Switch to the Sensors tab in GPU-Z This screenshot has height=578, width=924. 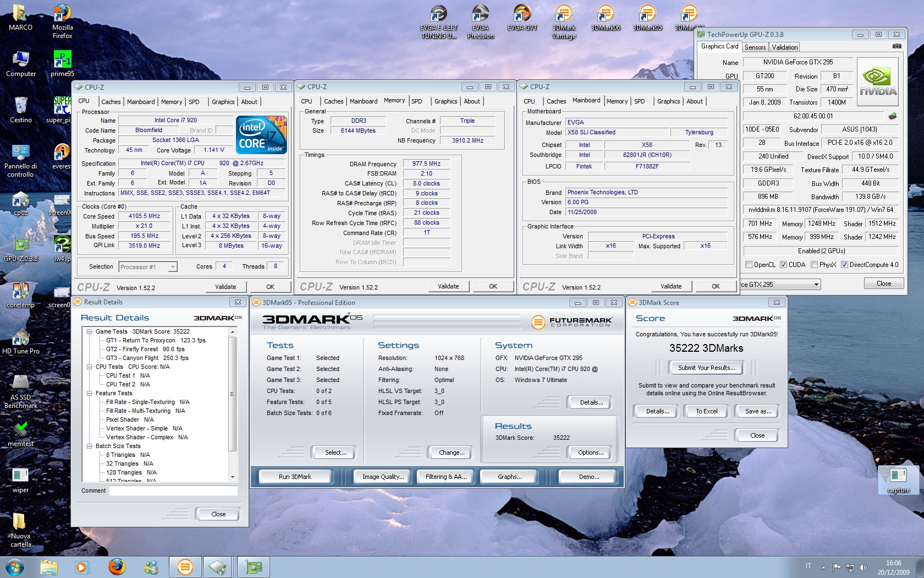(x=755, y=47)
